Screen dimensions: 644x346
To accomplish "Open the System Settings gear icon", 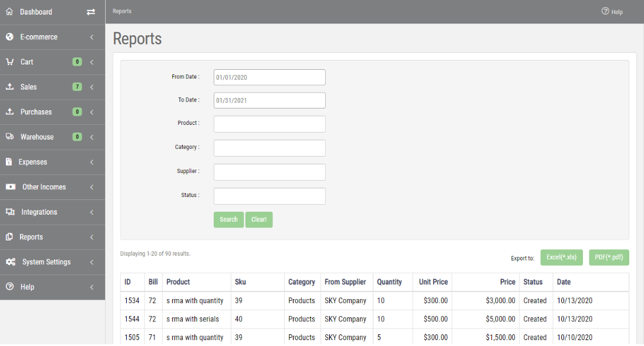I will (9, 262).
